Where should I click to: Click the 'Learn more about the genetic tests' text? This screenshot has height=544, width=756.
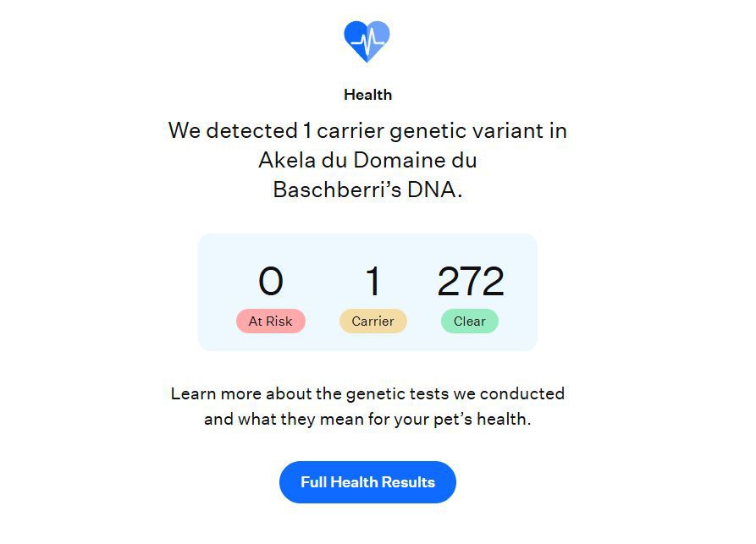click(310, 394)
